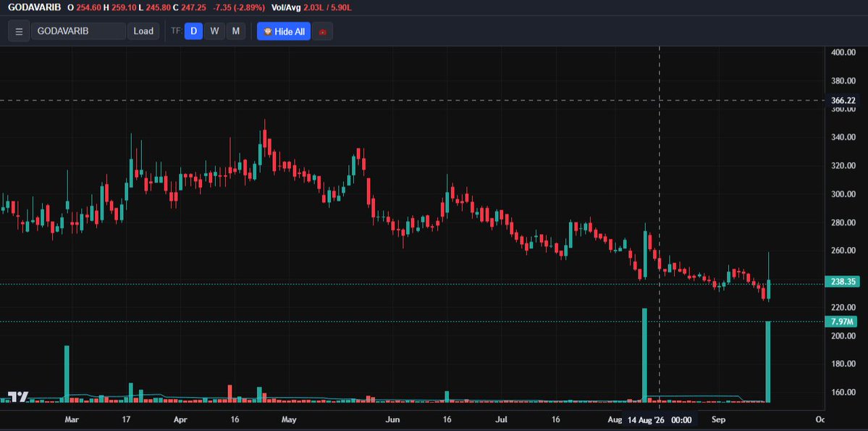Select the D daily timeframe
The width and height of the screenshot is (868, 431).
[x=193, y=32]
